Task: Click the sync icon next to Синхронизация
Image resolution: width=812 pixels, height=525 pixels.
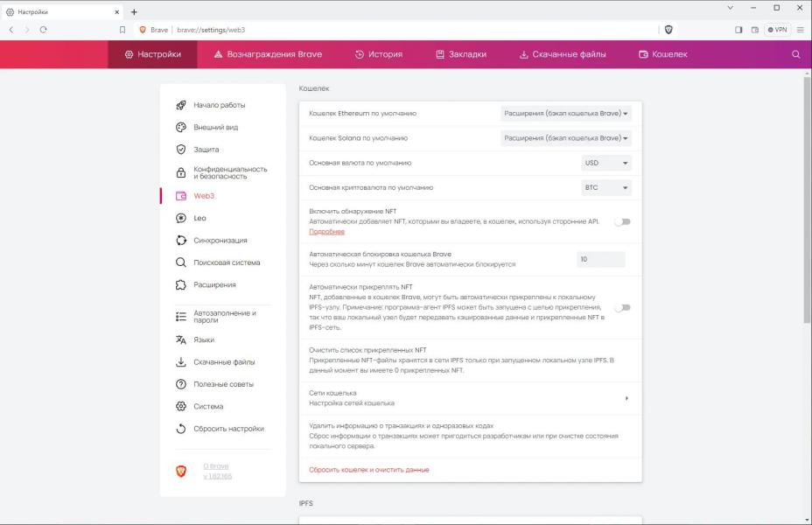Action: coord(181,241)
